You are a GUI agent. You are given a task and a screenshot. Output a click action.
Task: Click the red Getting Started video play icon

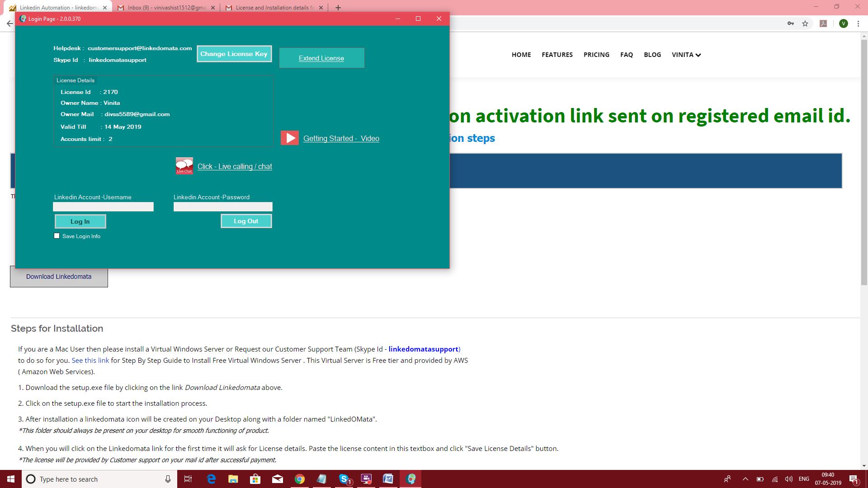pos(290,138)
